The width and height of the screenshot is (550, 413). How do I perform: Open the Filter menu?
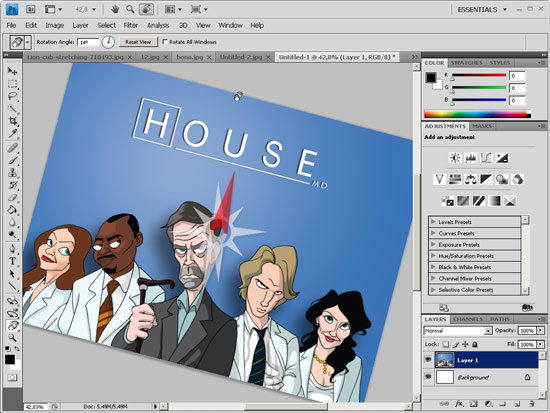[x=130, y=25]
